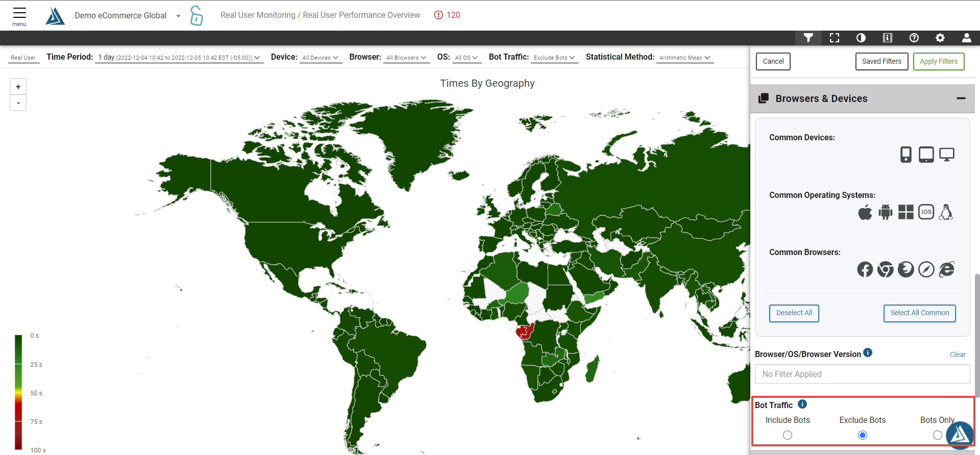Open the Statistical Method Arithmetic Mean dropdown
Image resolution: width=980 pixels, height=455 pixels.
(x=685, y=58)
